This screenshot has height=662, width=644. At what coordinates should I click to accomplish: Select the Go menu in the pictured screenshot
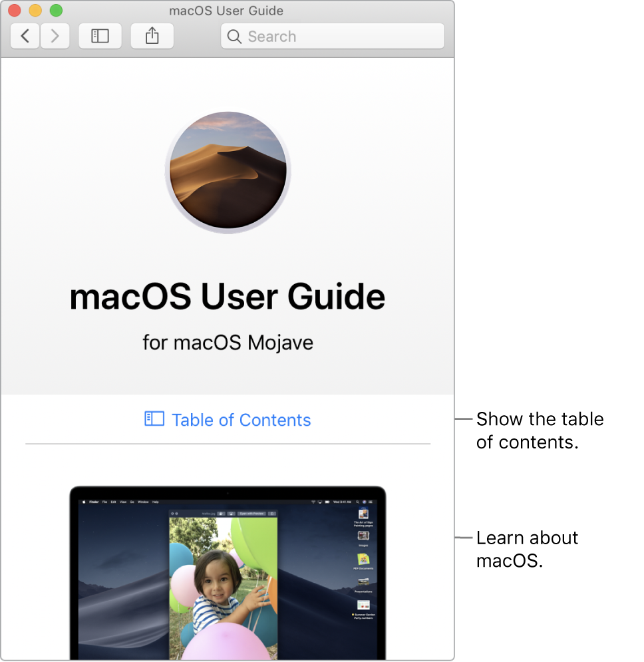132,502
